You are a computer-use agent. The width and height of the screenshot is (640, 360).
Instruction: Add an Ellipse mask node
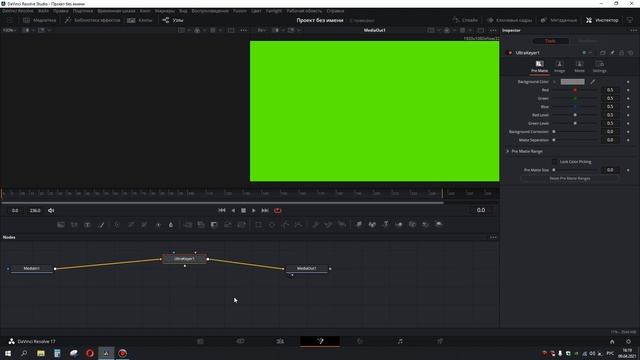point(272,224)
